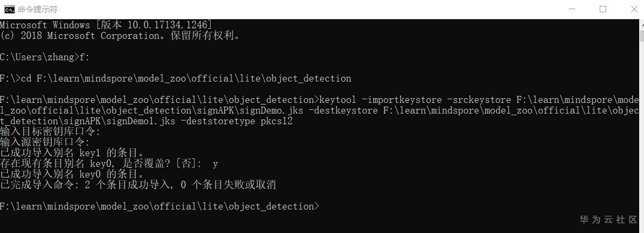Viewport: 644px width, 233px height.
Task: Click the Command Prompt icon in title bar
Action: click(x=9, y=9)
